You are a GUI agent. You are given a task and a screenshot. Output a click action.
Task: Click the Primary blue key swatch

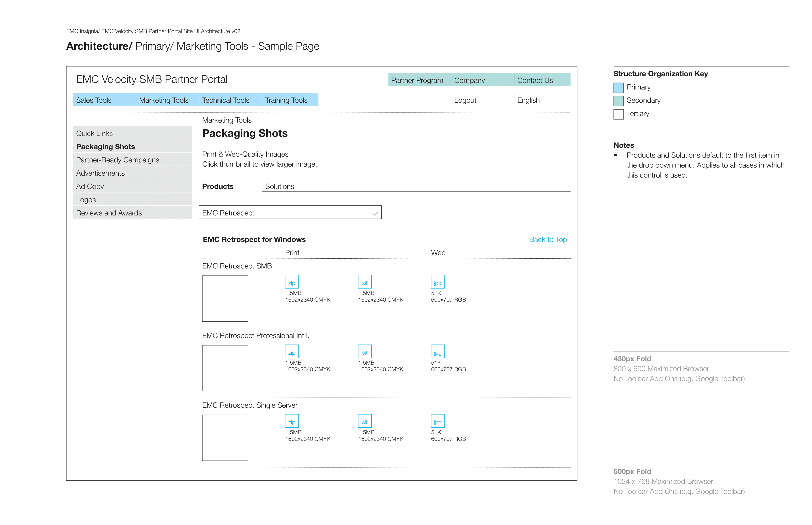pyautogui.click(x=618, y=88)
